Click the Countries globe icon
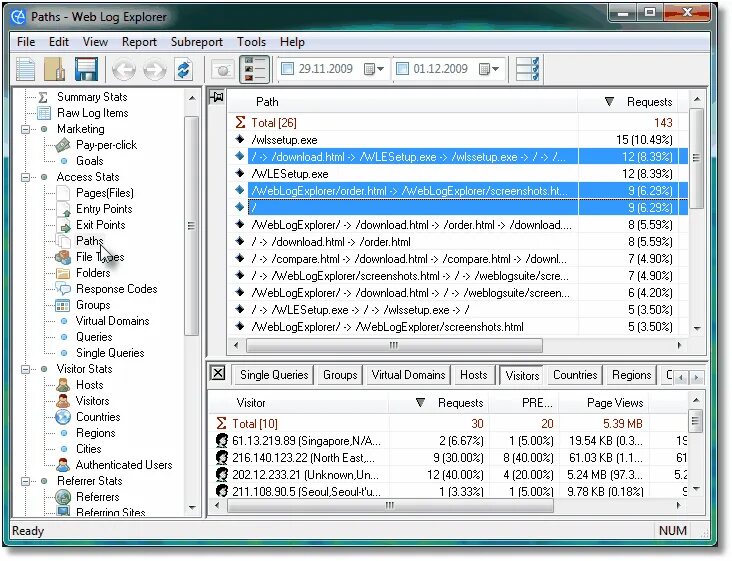 click(63, 417)
